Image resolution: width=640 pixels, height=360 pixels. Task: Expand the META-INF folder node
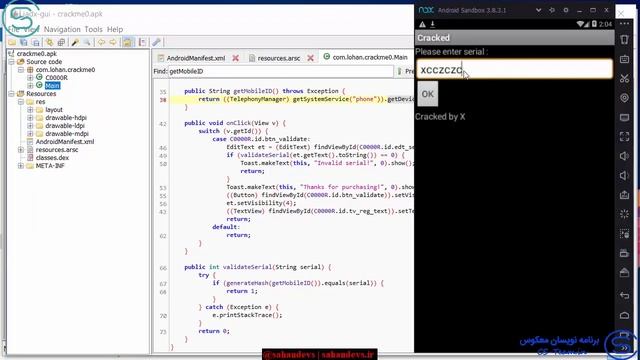(21, 166)
